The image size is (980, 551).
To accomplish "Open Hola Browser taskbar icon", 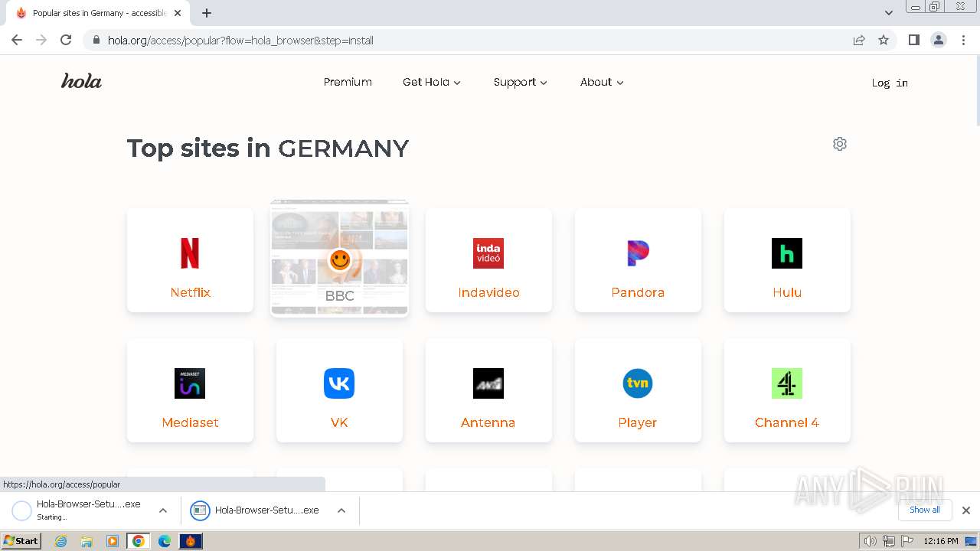I will tap(191, 541).
